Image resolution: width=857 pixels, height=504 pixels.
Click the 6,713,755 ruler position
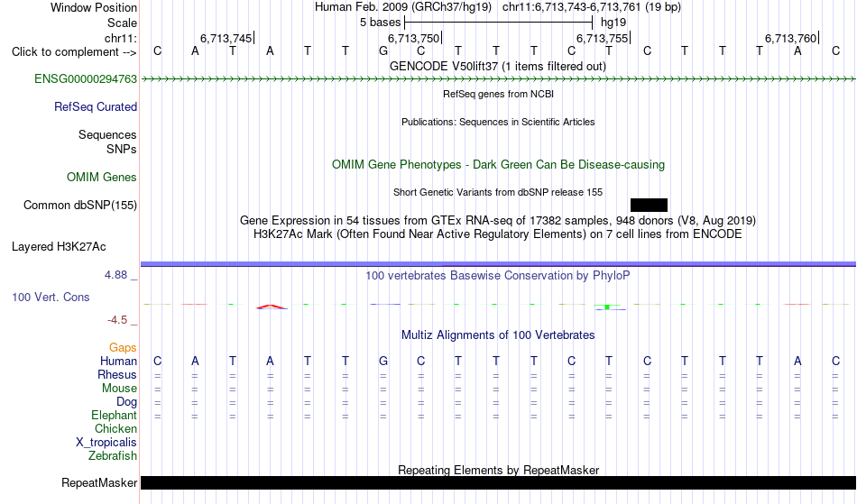pyautogui.click(x=603, y=38)
